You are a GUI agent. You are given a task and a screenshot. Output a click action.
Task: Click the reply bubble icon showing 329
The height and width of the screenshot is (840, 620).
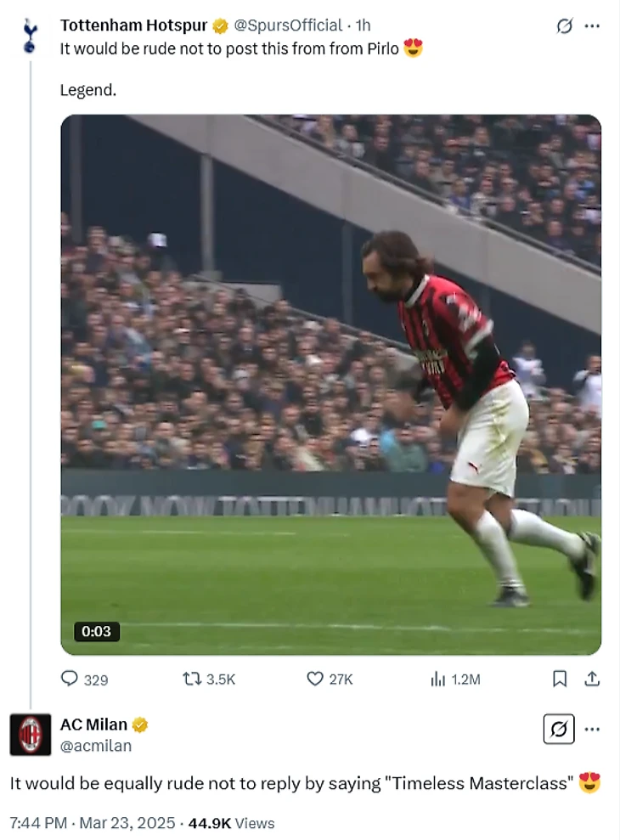(70, 679)
